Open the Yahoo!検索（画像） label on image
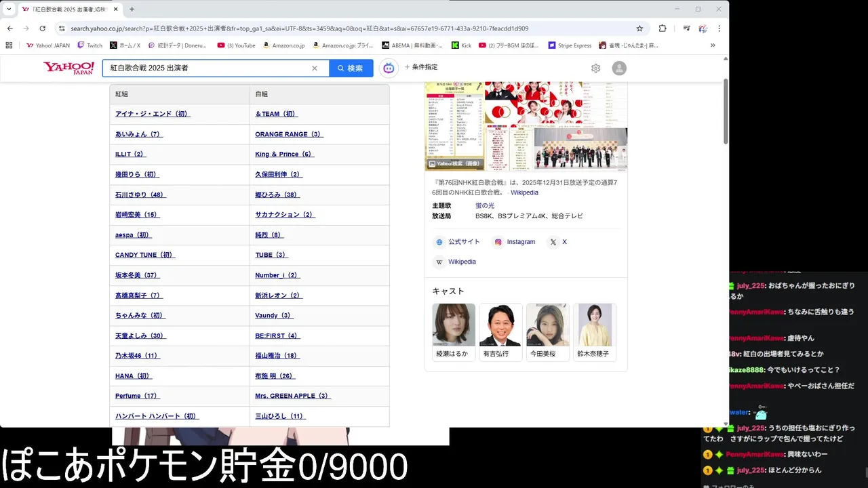This screenshot has width=868, height=488. (x=454, y=163)
